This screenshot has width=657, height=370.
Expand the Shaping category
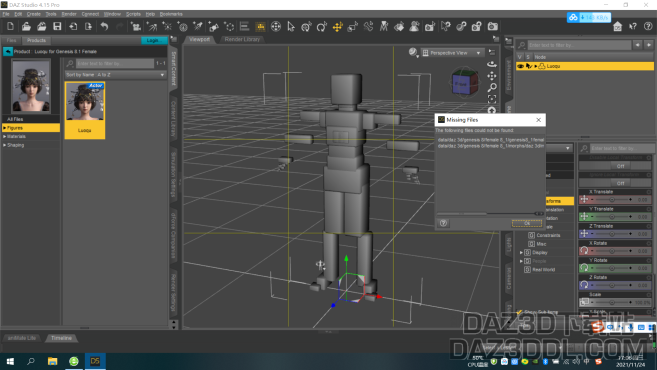[x=5, y=145]
